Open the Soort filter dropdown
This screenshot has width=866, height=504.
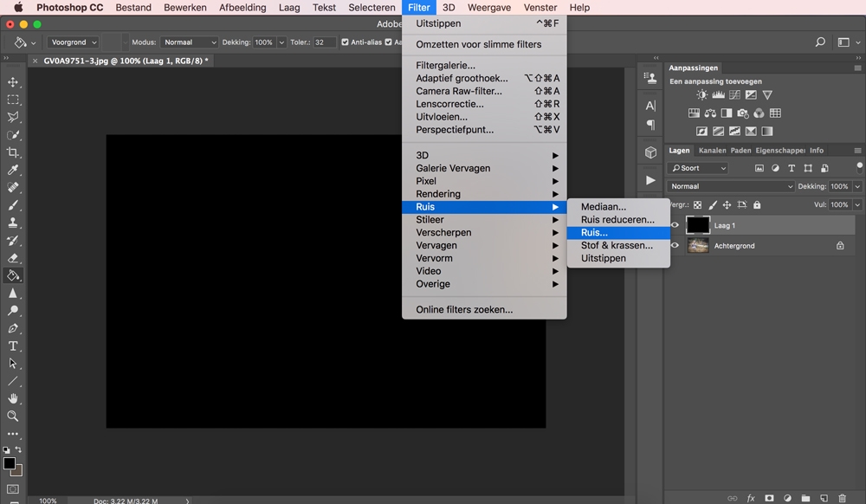point(698,167)
